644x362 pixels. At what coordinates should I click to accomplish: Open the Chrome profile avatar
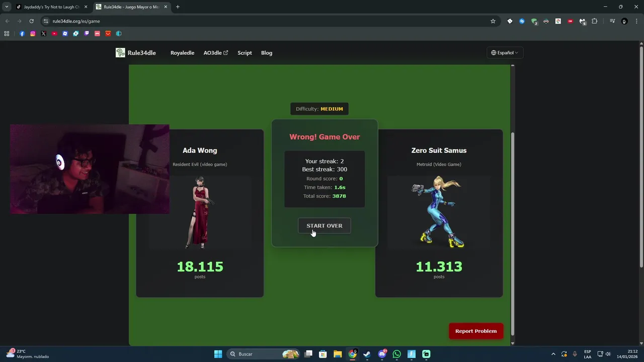(624, 21)
